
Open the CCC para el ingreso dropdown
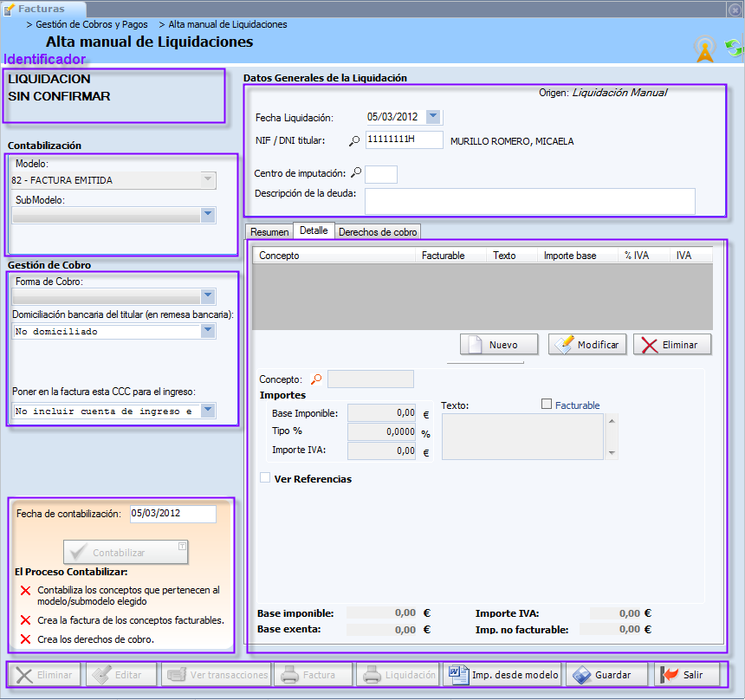click(208, 410)
